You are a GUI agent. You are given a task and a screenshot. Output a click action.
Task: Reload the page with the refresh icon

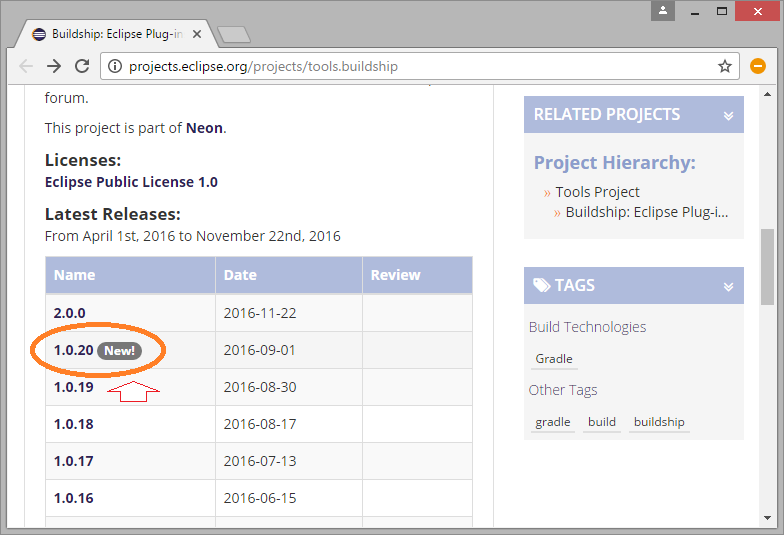coord(82,66)
